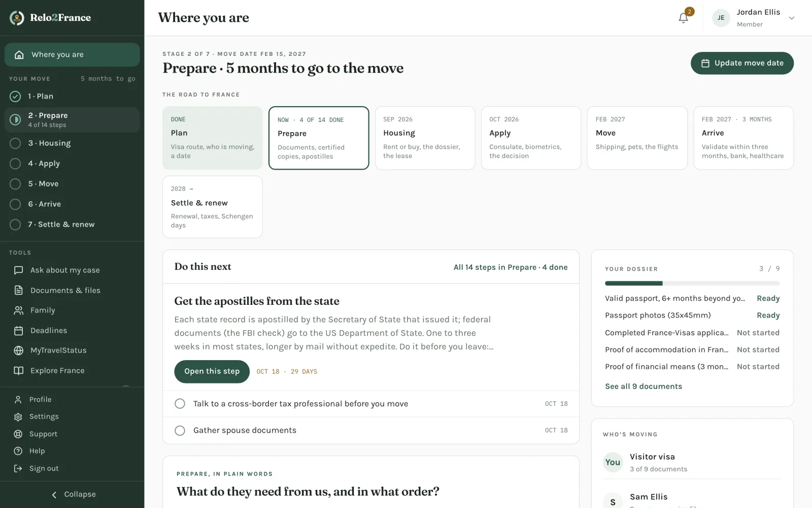Screen dimensions: 812x508
Task: Check off the tax professional step circle
Action: [x=180, y=404]
